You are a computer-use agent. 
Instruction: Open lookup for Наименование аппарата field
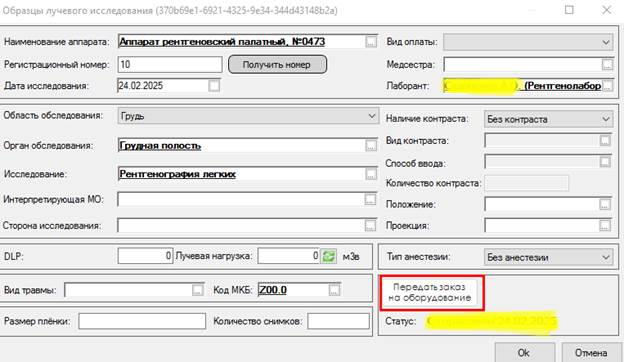tap(371, 42)
